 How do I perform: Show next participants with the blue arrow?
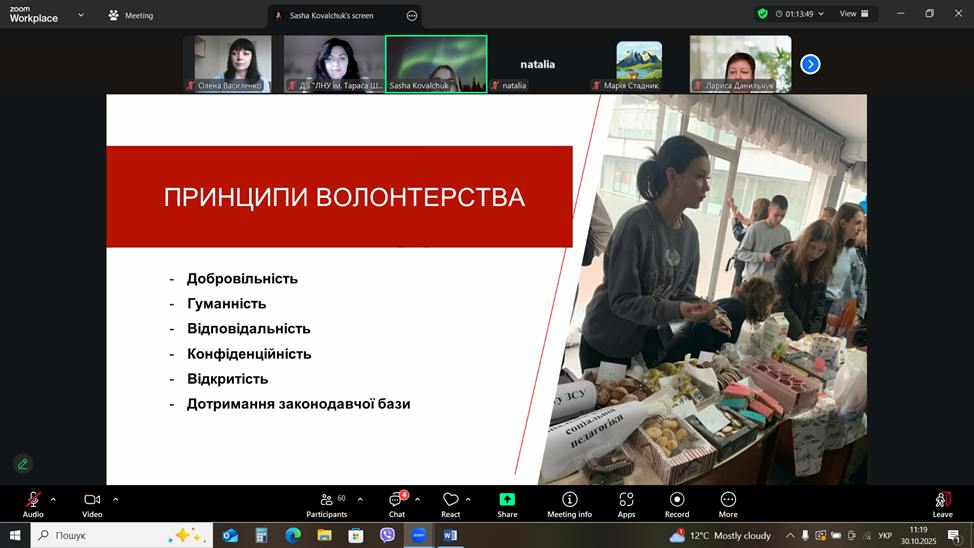click(810, 64)
